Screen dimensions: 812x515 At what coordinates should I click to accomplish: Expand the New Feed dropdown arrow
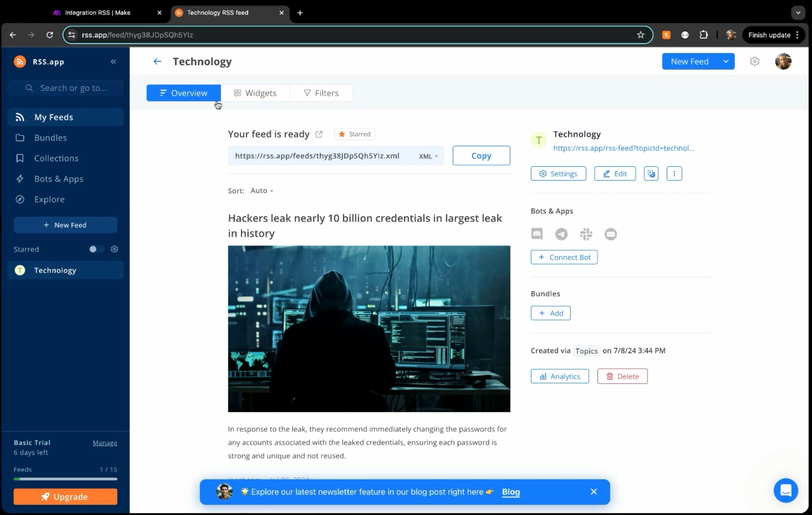tap(726, 62)
